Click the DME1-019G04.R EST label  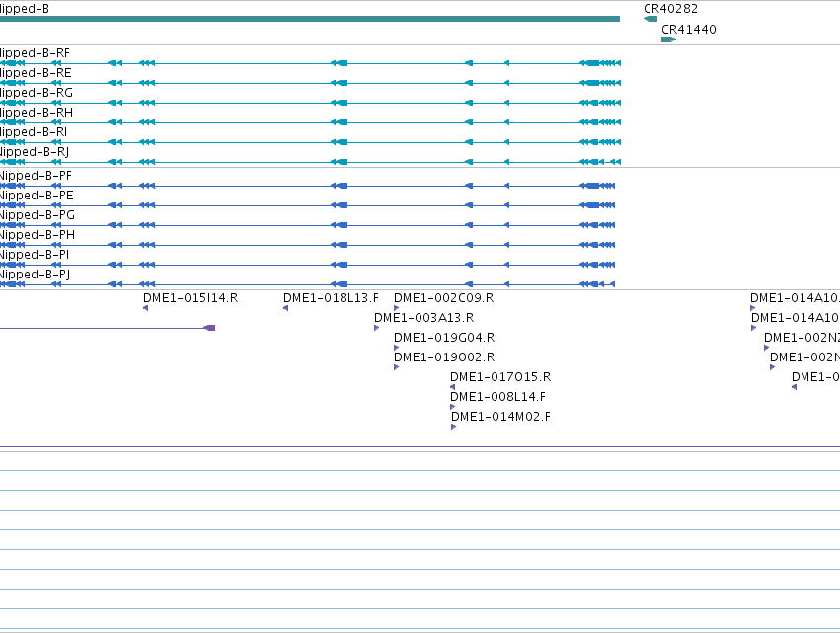[x=444, y=338]
